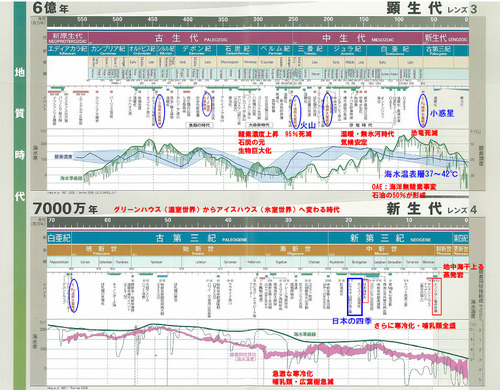Click the 石油の50%が形成 note
Viewport: 500px width, 391px height.
[x=399, y=195]
